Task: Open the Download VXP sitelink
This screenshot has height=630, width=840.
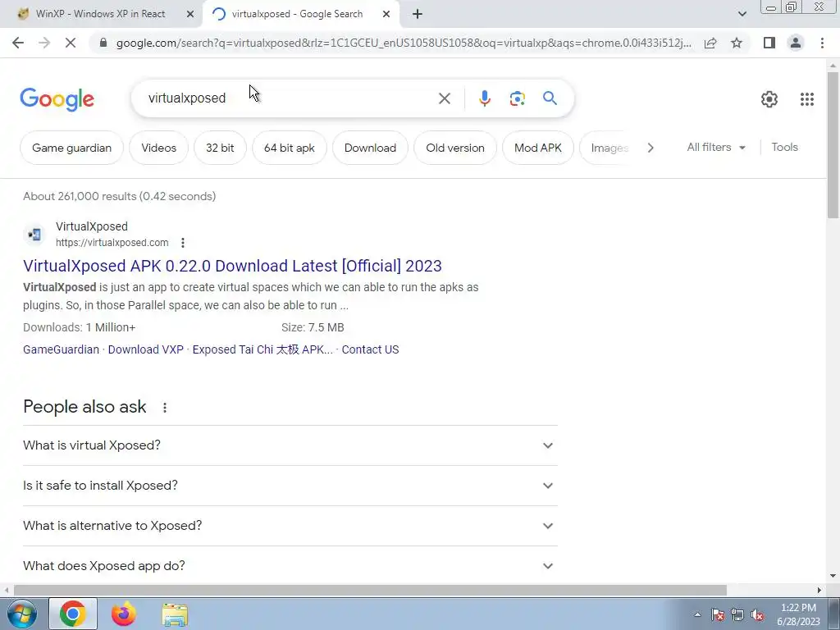Action: [x=146, y=349]
